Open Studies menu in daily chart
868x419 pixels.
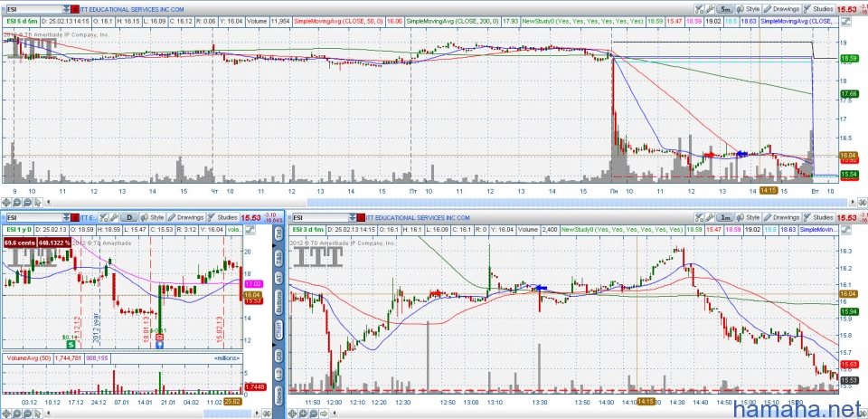pos(222,217)
